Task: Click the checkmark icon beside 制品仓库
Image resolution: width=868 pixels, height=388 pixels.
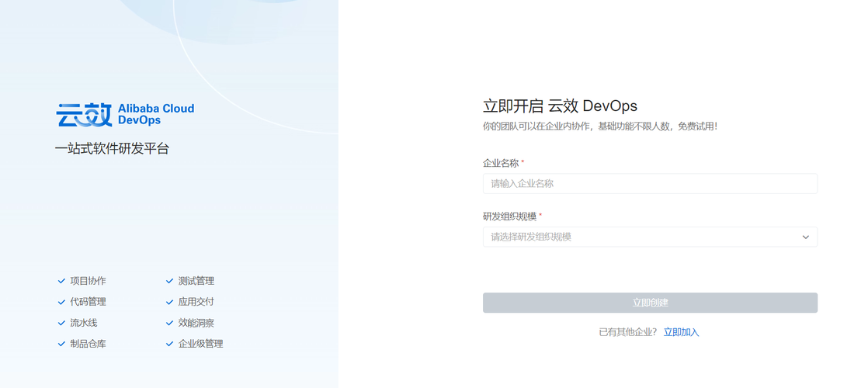Action: click(61, 345)
